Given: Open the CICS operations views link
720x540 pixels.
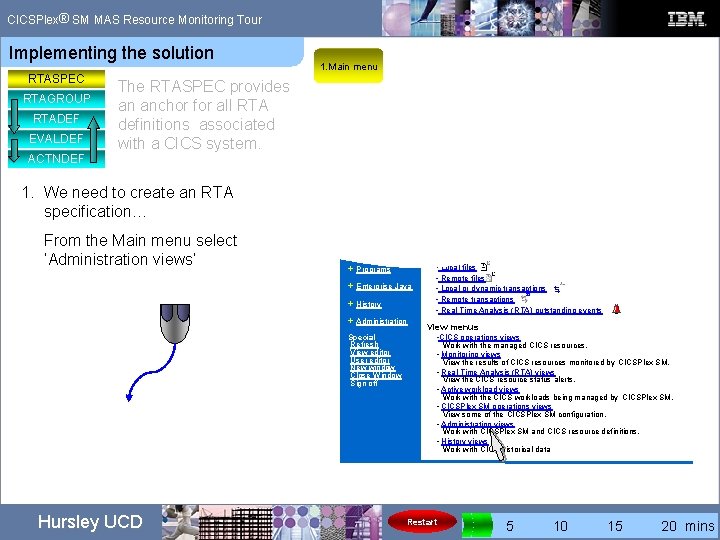Looking at the screenshot, I should point(479,338).
